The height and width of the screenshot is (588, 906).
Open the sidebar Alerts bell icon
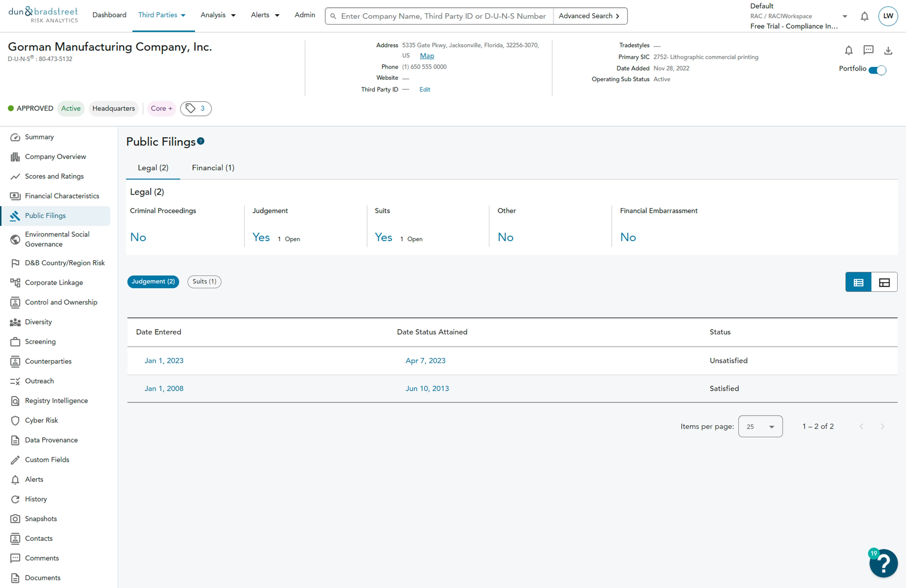(x=15, y=479)
